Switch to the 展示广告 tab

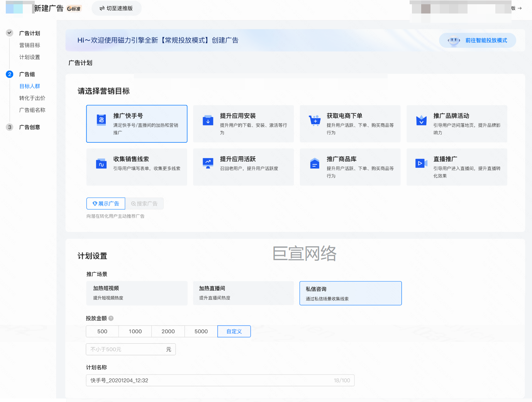point(106,204)
